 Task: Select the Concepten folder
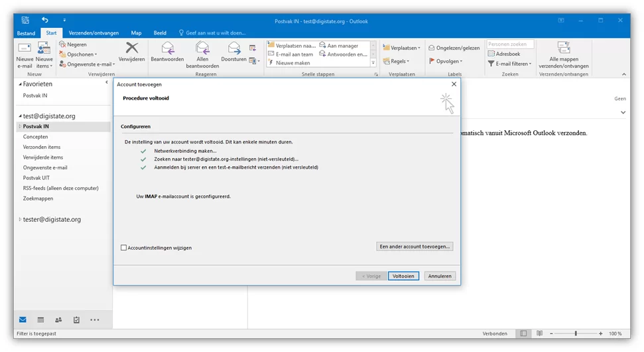pos(35,137)
